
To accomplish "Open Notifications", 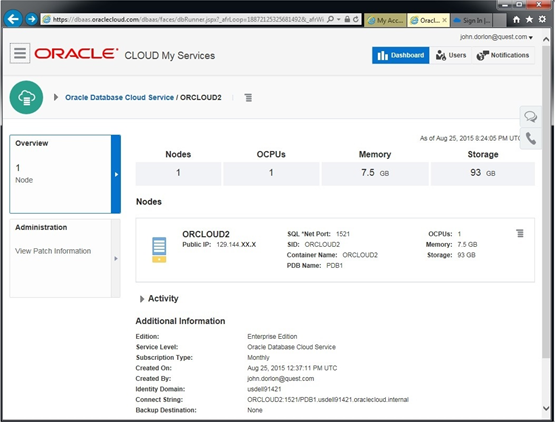I will (x=503, y=55).
